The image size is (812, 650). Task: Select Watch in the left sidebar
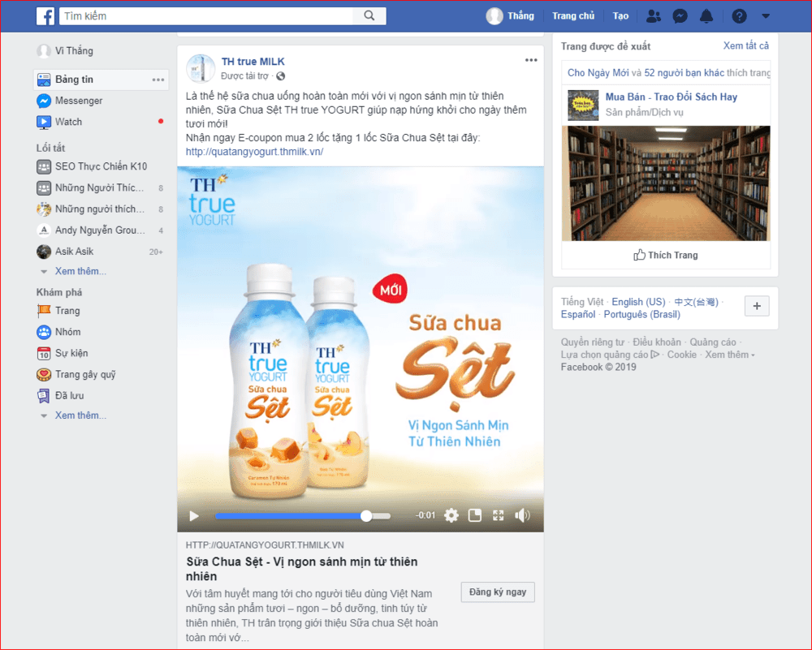pos(68,122)
